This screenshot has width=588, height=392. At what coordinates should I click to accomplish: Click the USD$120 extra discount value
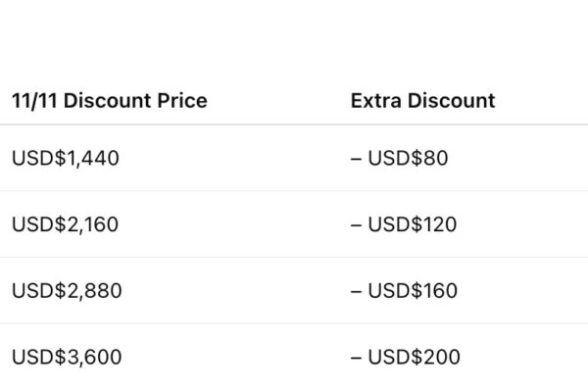[x=413, y=224]
